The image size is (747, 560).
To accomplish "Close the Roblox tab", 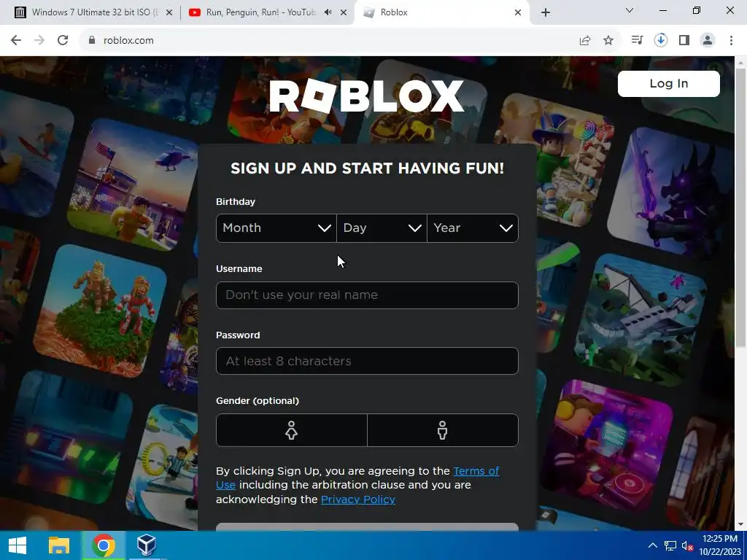I will click(518, 13).
